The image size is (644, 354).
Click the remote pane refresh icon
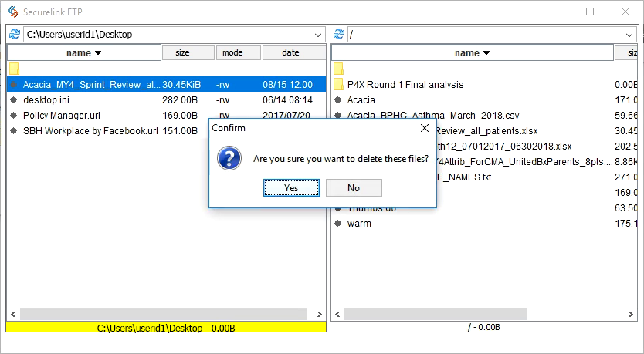(338, 35)
